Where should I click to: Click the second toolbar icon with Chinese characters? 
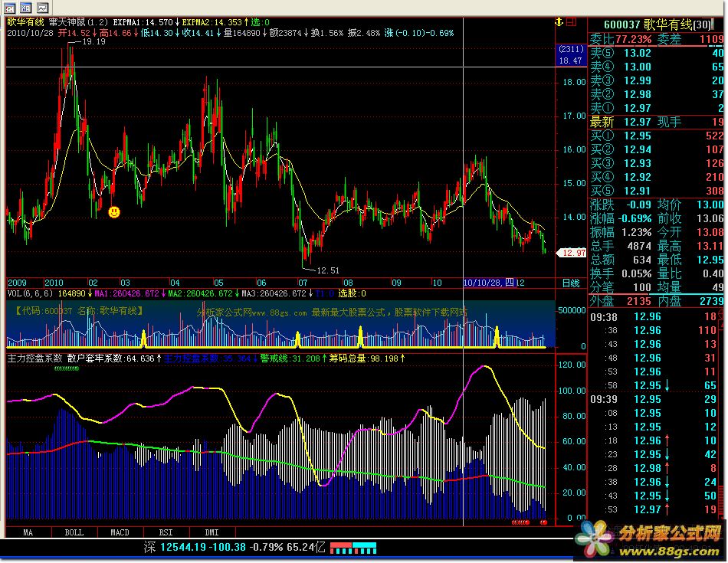tap(26, 8)
